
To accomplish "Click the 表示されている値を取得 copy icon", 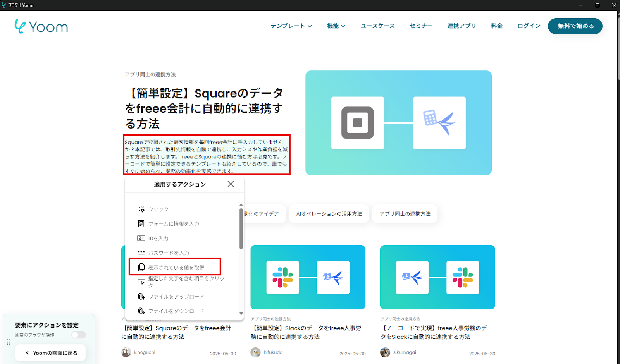I will click(x=141, y=268).
